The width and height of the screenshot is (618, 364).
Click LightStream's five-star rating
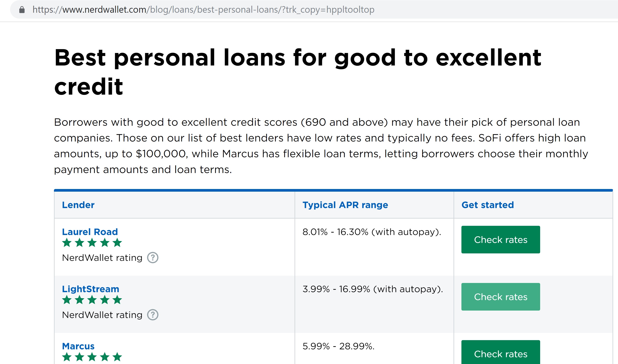click(x=92, y=300)
